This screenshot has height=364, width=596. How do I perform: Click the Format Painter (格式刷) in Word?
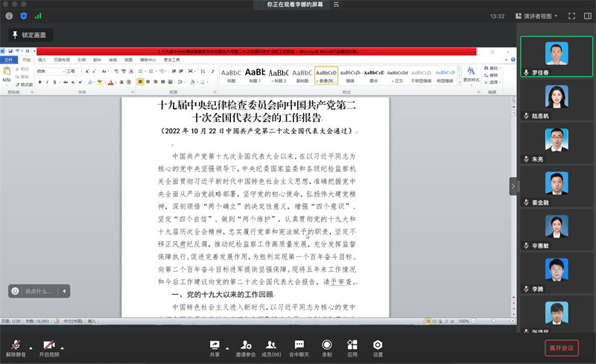pyautogui.click(x=24, y=84)
